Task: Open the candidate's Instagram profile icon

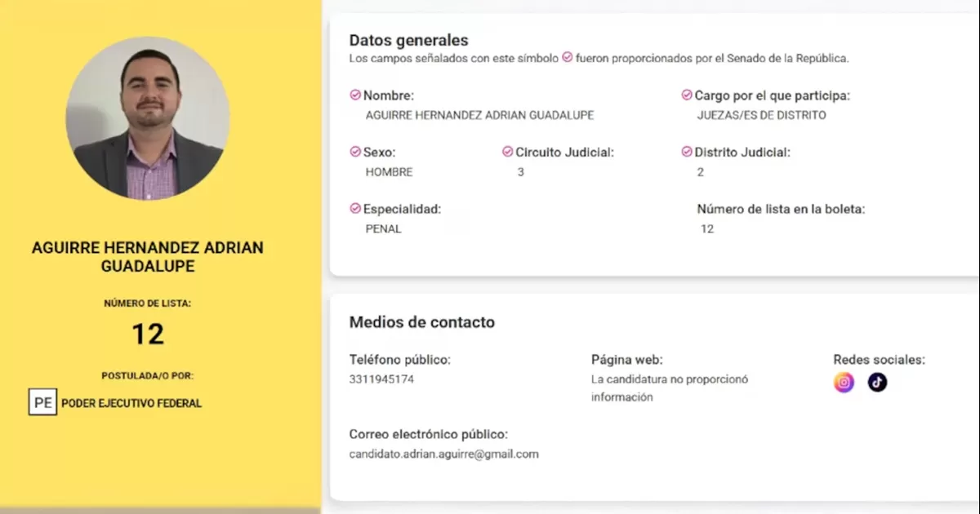Action: [844, 382]
